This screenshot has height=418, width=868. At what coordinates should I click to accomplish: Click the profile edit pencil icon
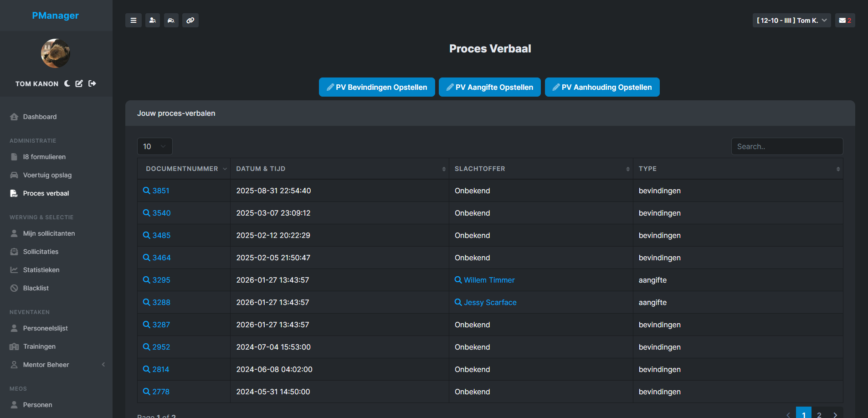79,83
